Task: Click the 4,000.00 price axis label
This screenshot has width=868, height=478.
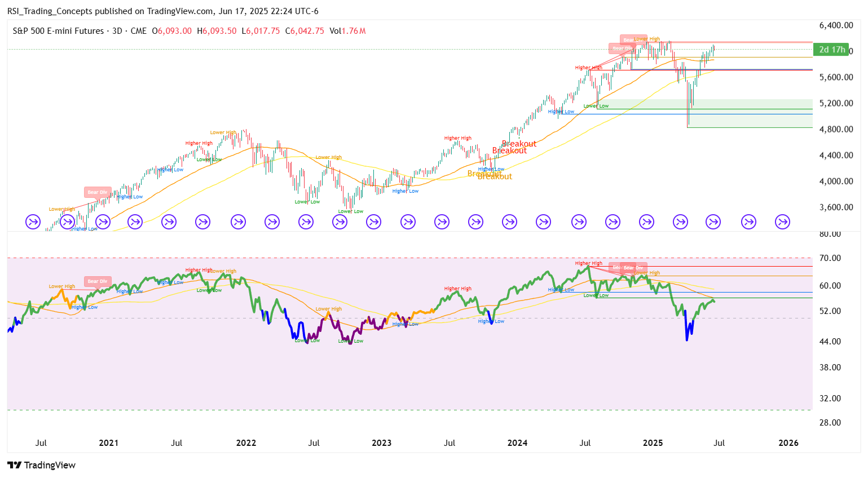Action: coord(836,181)
